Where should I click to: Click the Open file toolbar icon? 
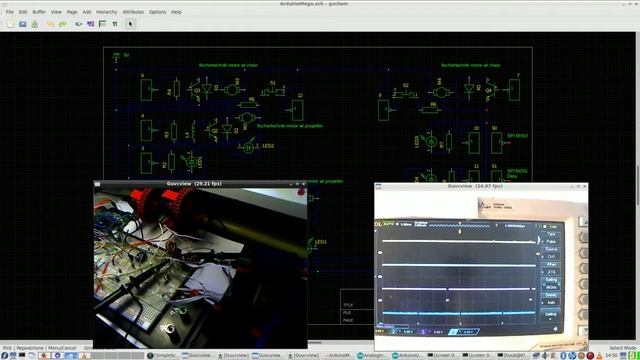(22, 24)
